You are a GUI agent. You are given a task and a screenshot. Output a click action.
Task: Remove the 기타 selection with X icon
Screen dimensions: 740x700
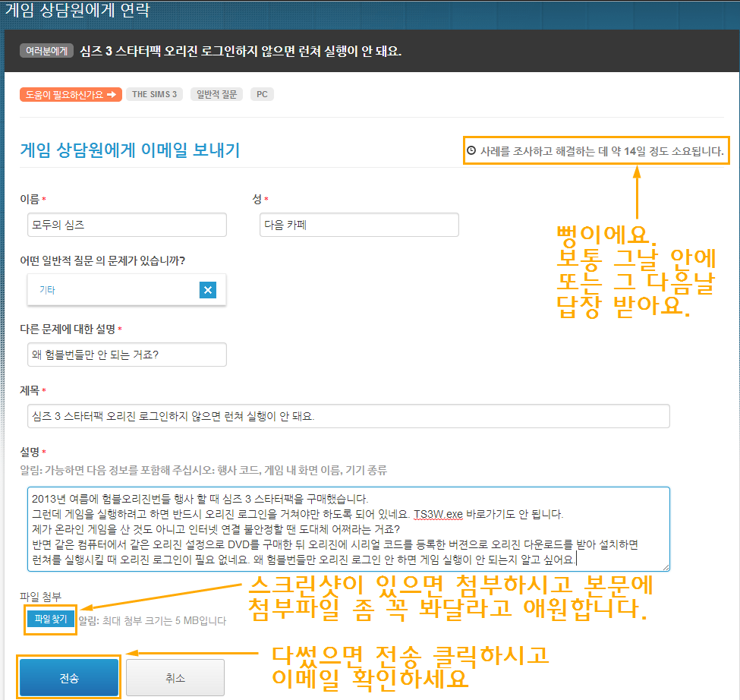208,290
